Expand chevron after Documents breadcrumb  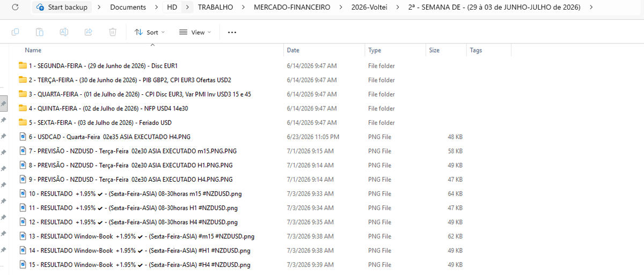click(x=155, y=8)
